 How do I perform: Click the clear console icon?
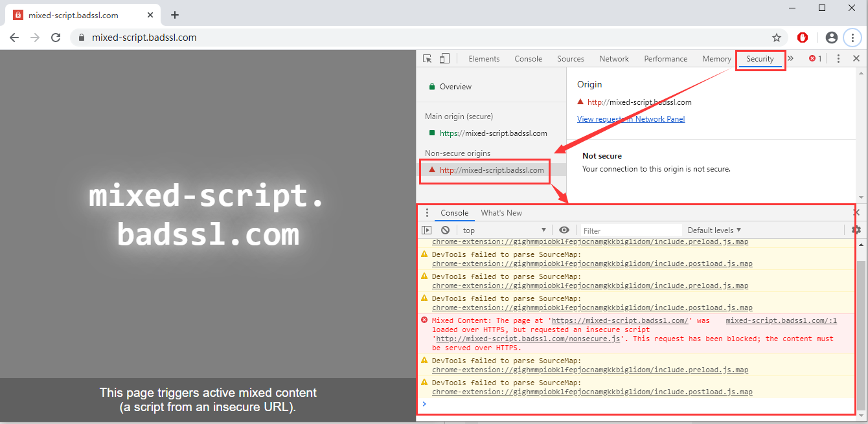[x=446, y=230]
